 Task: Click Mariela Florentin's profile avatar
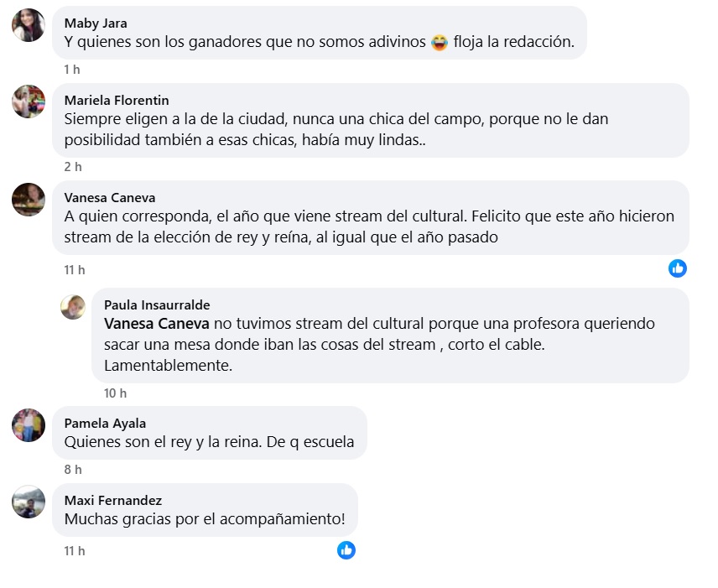click(29, 101)
